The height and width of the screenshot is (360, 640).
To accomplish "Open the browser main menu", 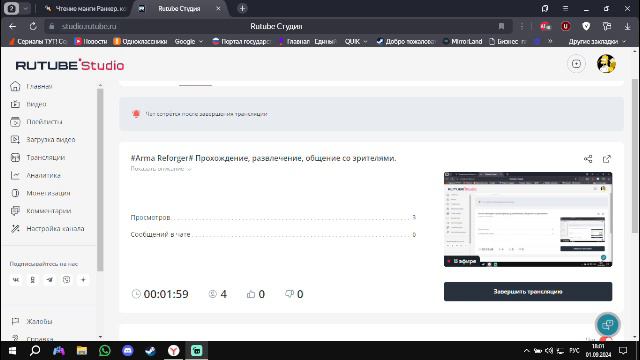I will (x=565, y=8).
